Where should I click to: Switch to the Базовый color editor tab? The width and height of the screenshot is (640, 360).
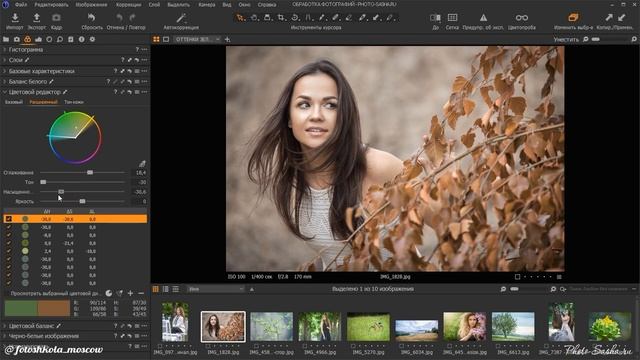pyautogui.click(x=14, y=102)
